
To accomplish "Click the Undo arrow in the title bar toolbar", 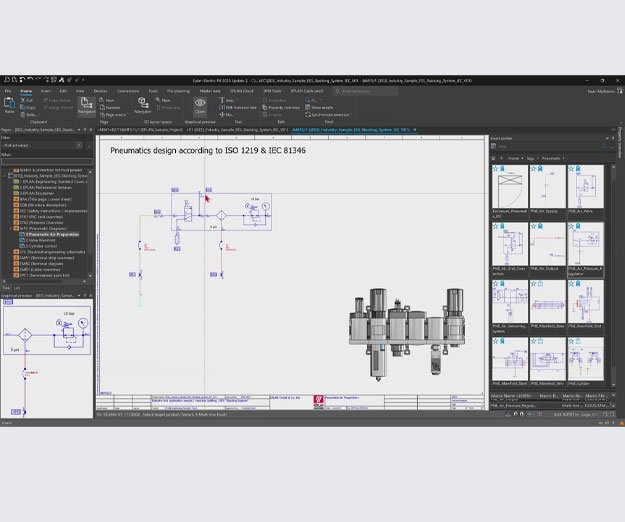I will (x=30, y=80).
